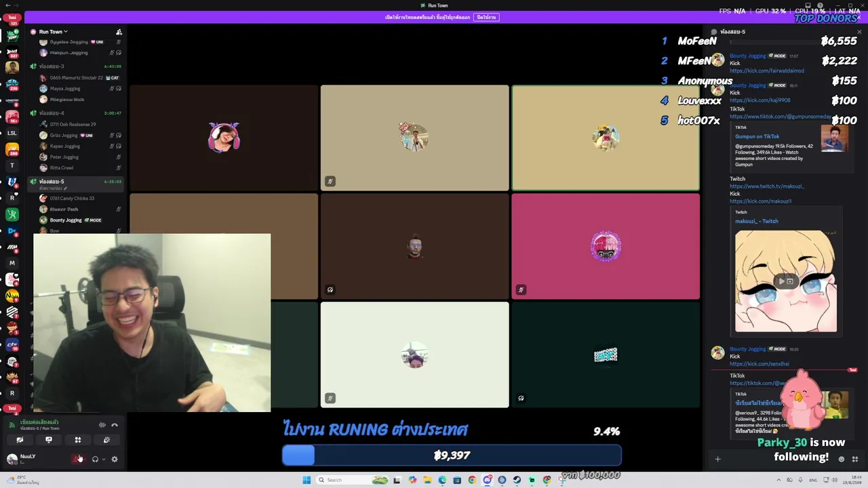868x488 pixels.
Task: Invite people to Run Town server
Action: (x=119, y=32)
